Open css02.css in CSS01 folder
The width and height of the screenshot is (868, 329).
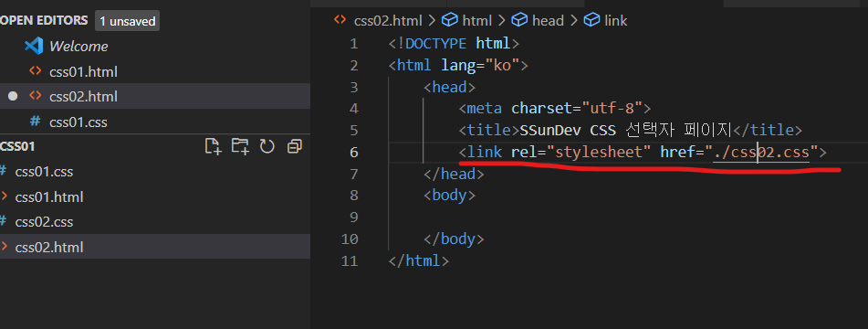click(44, 222)
